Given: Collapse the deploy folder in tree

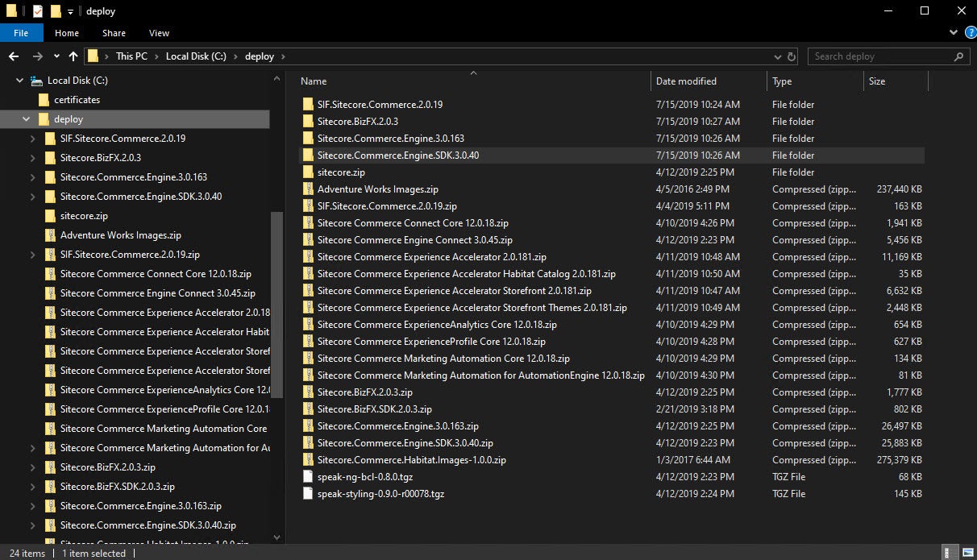Looking at the screenshot, I should click(x=27, y=119).
